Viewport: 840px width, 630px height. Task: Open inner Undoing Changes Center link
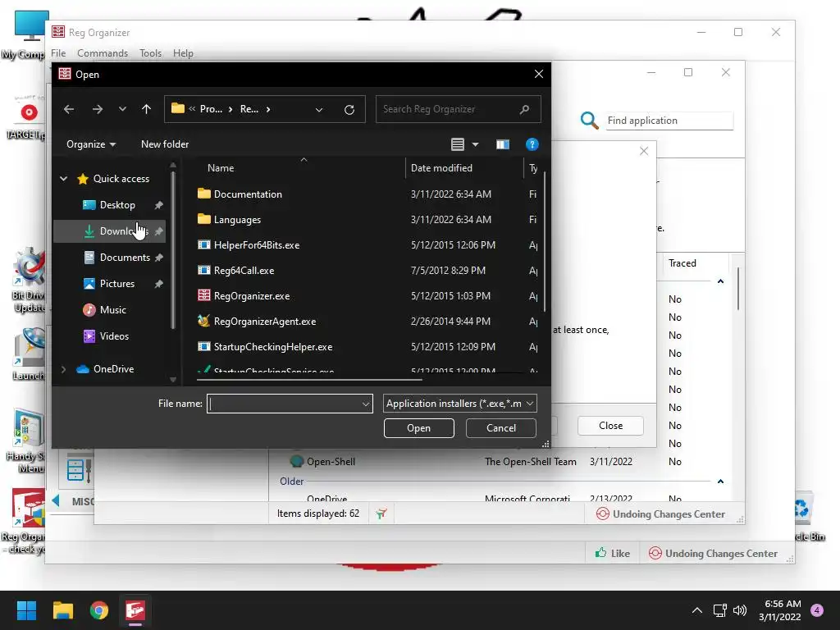pyautogui.click(x=660, y=514)
